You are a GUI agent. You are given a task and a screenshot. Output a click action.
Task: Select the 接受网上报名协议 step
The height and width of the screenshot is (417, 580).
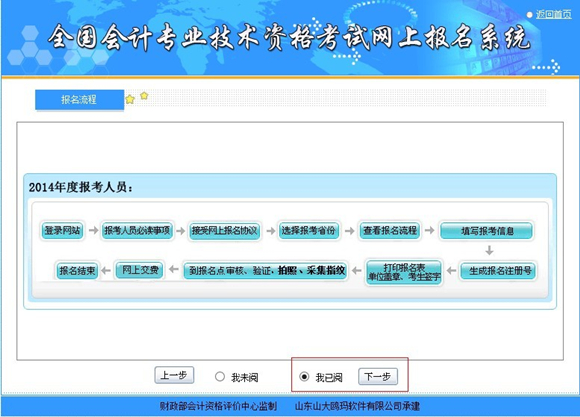225,231
